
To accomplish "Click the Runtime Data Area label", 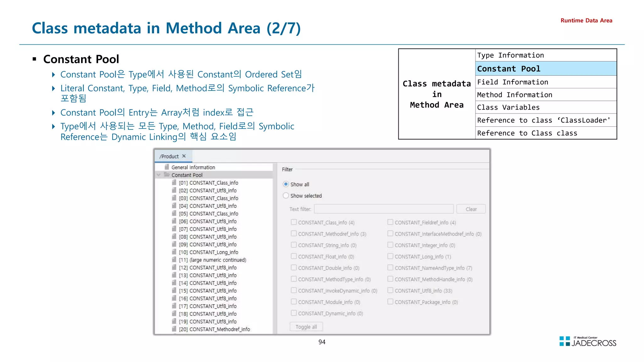I will click(x=586, y=20).
